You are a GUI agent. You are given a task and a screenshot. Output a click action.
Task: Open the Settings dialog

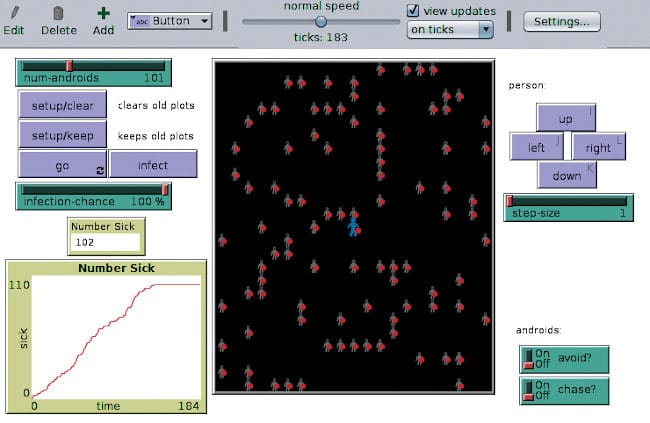click(x=561, y=21)
